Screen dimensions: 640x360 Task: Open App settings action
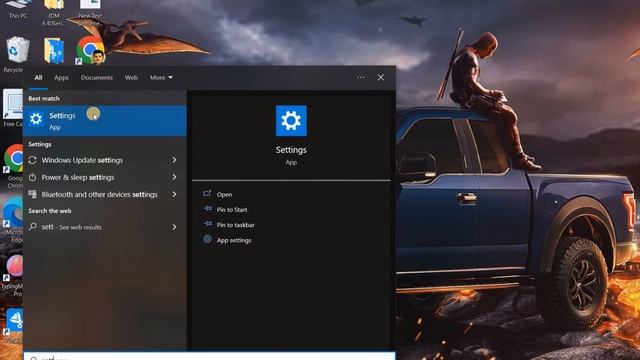[234, 240]
